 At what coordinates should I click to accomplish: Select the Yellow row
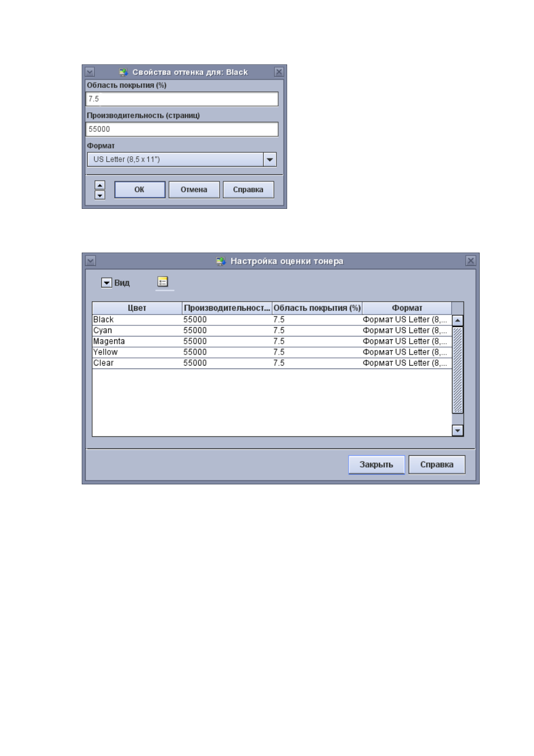pyautogui.click(x=272, y=352)
